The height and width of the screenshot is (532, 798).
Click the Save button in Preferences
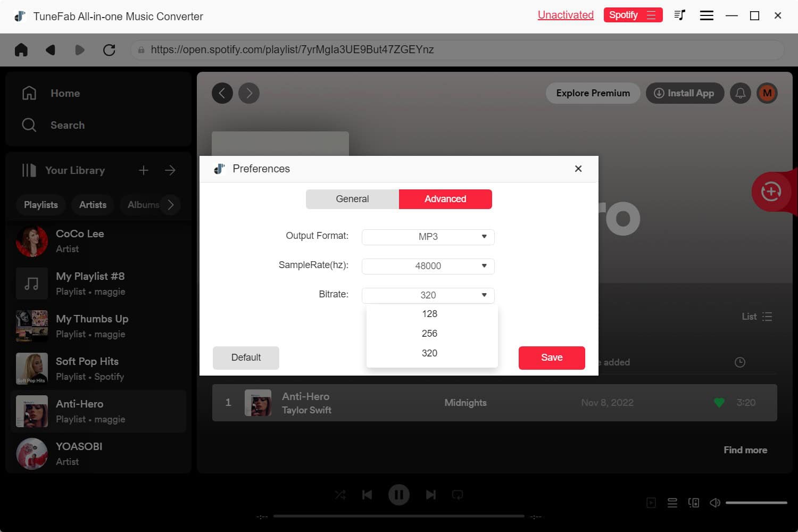(551, 358)
